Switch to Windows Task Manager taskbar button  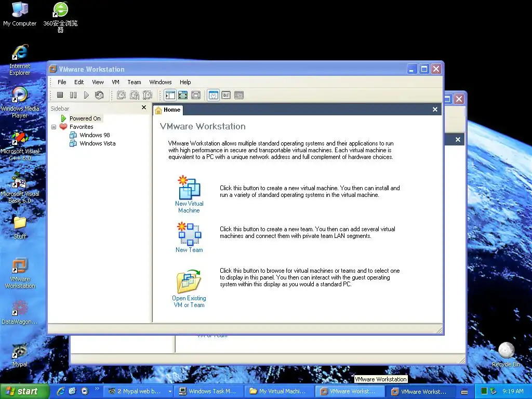[209, 391]
